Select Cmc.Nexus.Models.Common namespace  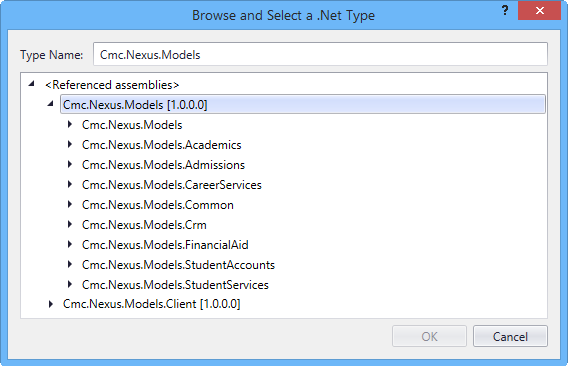(x=158, y=205)
